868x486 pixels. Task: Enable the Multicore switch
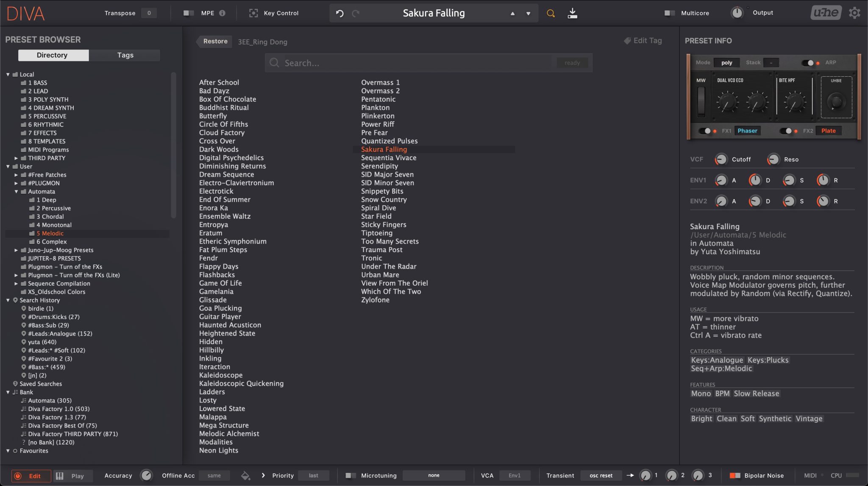click(x=670, y=13)
